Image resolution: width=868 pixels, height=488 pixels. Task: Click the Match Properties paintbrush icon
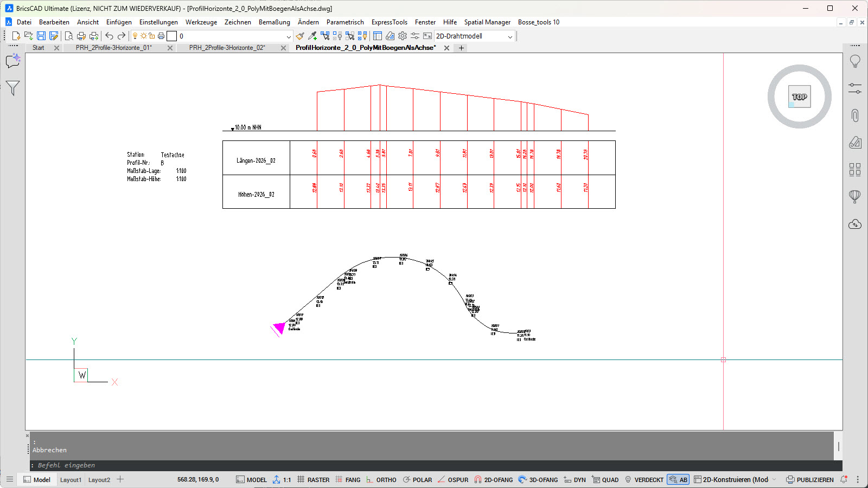pos(300,36)
